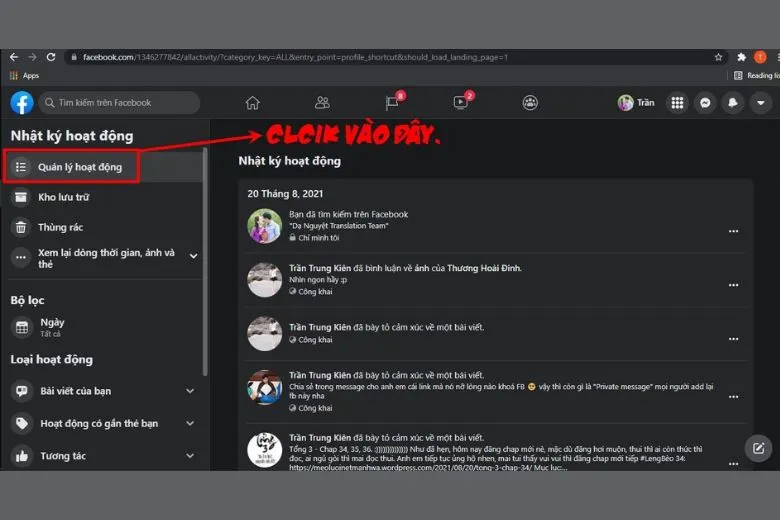780x520 pixels.
Task: Click the search activity profile thumbnail
Action: (x=265, y=226)
